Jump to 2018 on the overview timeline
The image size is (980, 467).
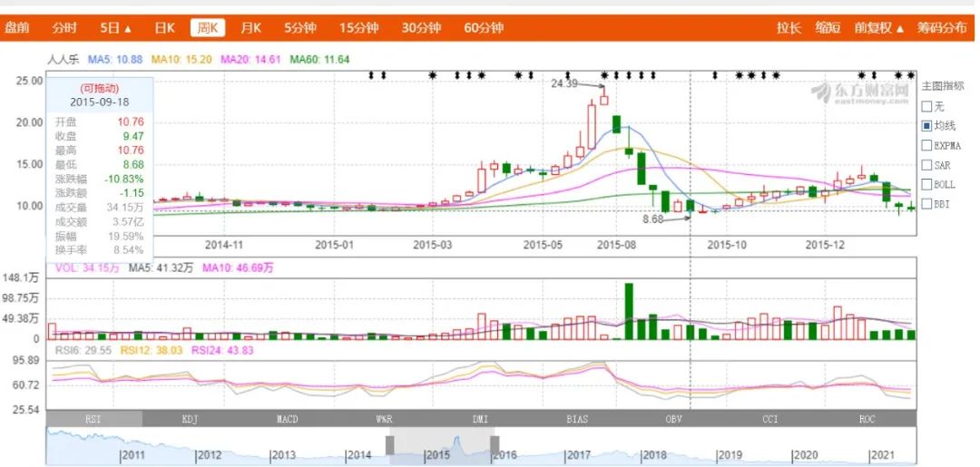tap(653, 456)
